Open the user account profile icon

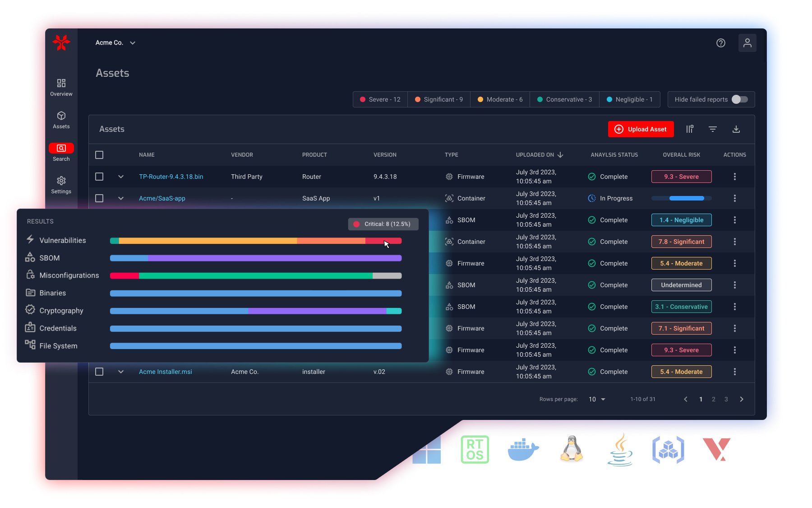pos(747,43)
